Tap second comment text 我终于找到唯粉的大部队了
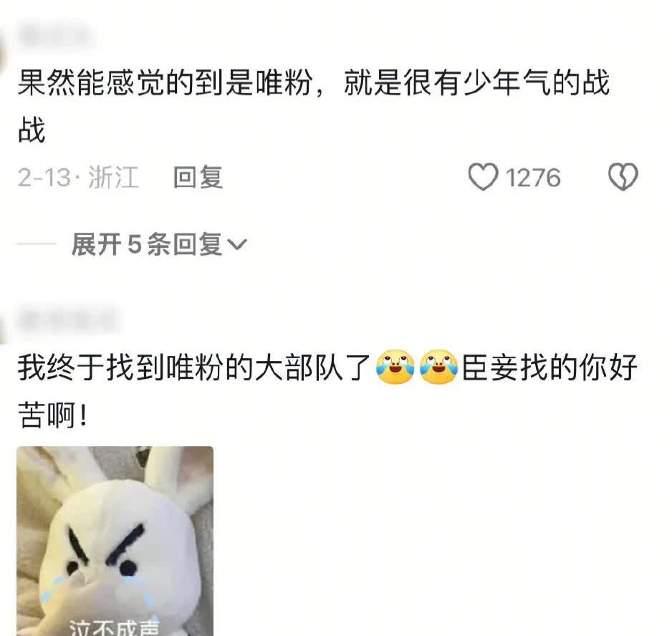Viewport: 672px width, 636px height. (193, 367)
